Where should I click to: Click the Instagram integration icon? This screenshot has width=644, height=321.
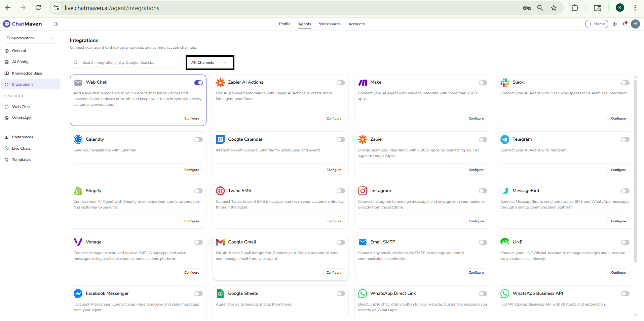coord(363,191)
